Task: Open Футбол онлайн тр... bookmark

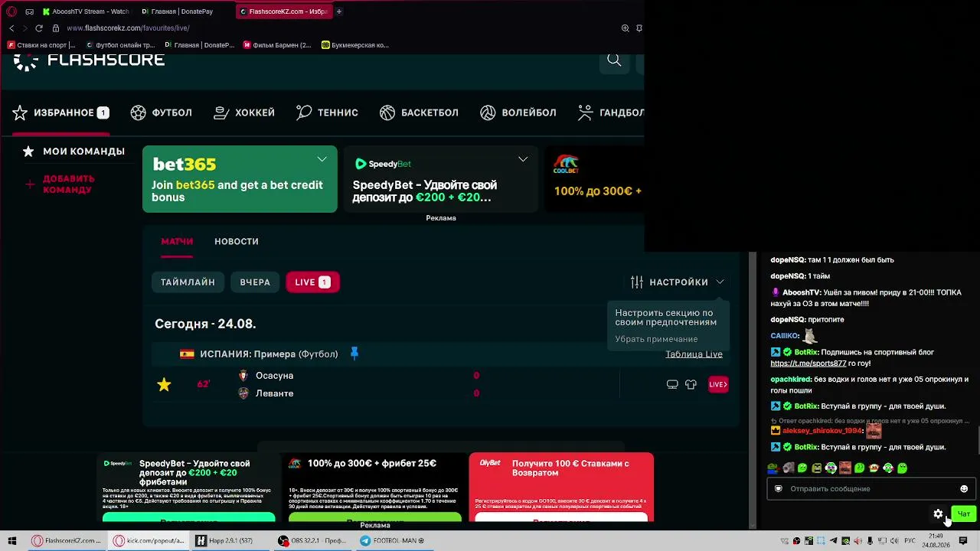Action: 120,45
